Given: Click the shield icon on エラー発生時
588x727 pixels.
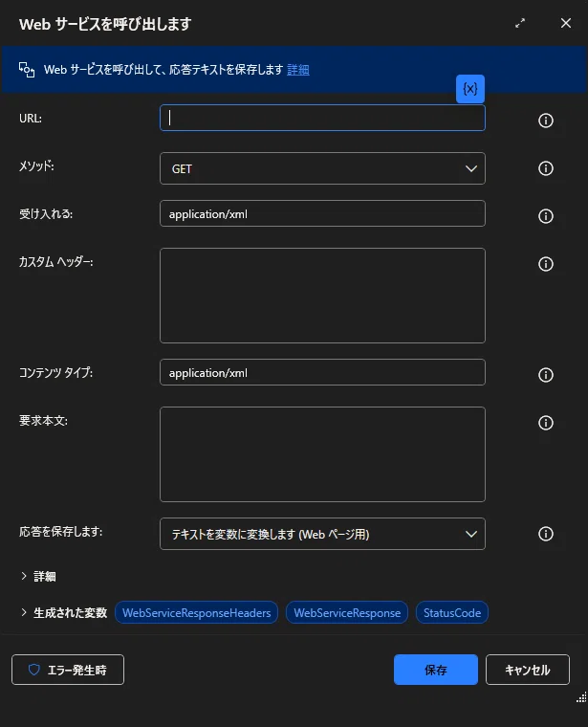Looking at the screenshot, I should [33, 670].
